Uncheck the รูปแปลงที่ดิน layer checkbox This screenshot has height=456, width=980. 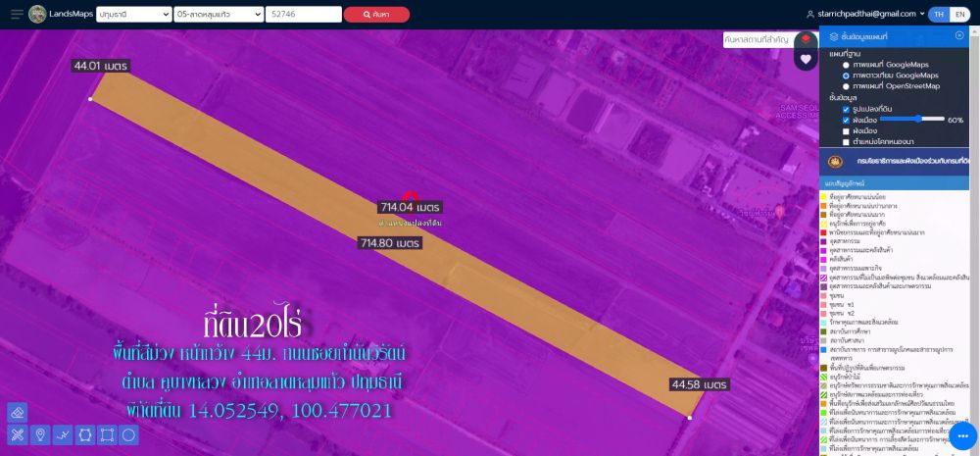tap(846, 109)
